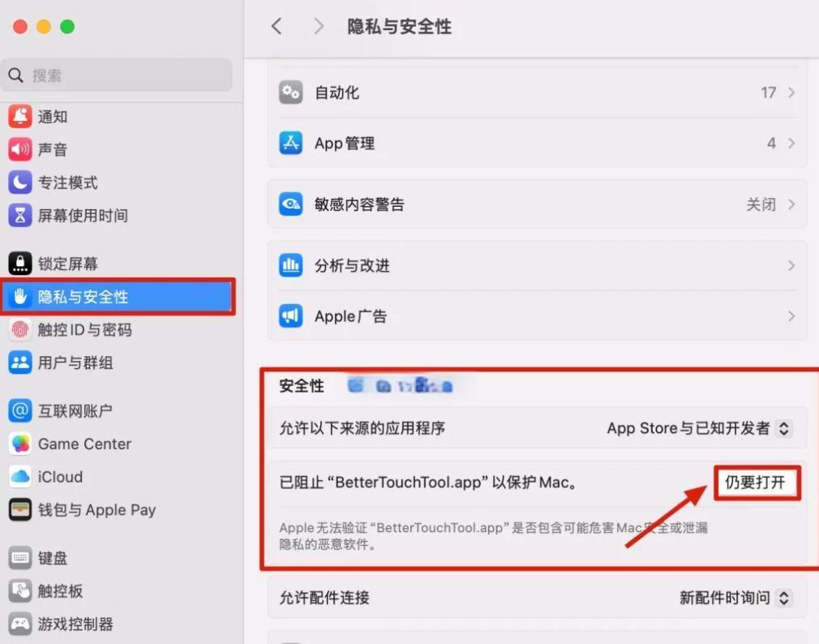
Task: Select the Focus mode moon icon
Action: click(x=20, y=182)
